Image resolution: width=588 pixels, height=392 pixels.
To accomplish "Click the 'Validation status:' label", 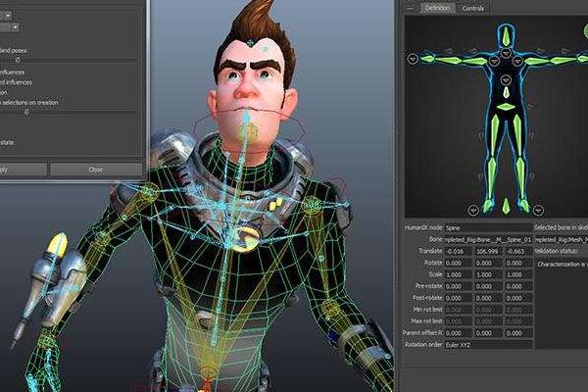I will (556, 251).
